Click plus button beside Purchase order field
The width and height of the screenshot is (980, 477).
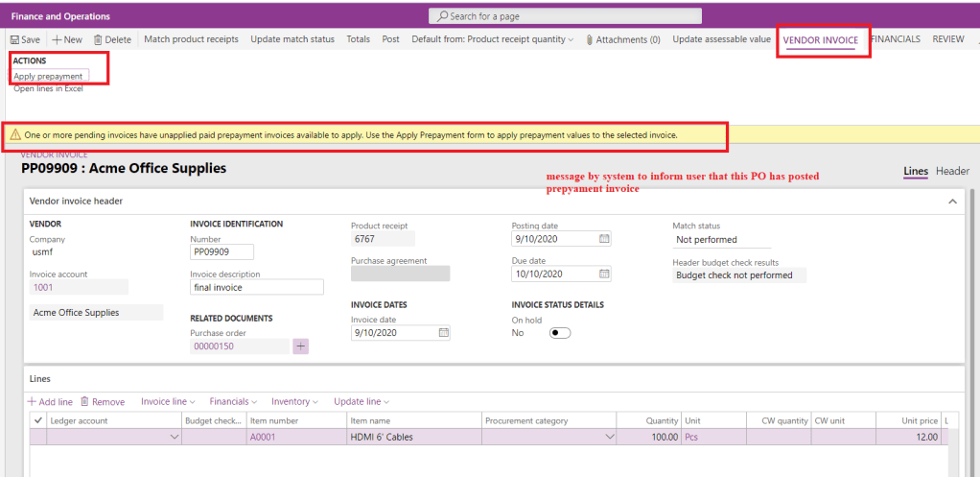click(301, 346)
